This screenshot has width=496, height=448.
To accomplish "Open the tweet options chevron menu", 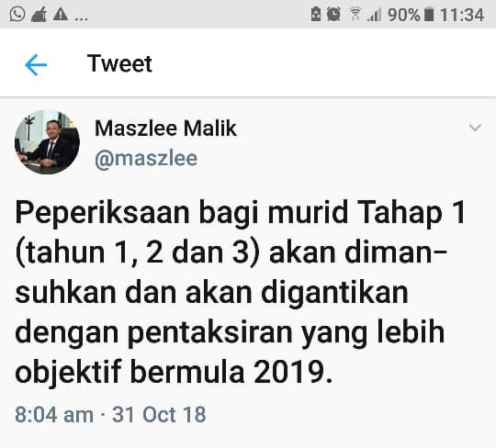I will 475,128.
